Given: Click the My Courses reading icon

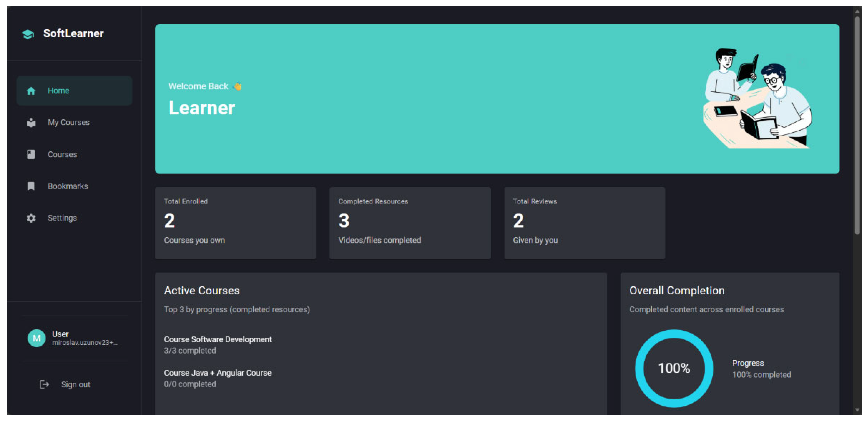Looking at the screenshot, I should (31, 122).
